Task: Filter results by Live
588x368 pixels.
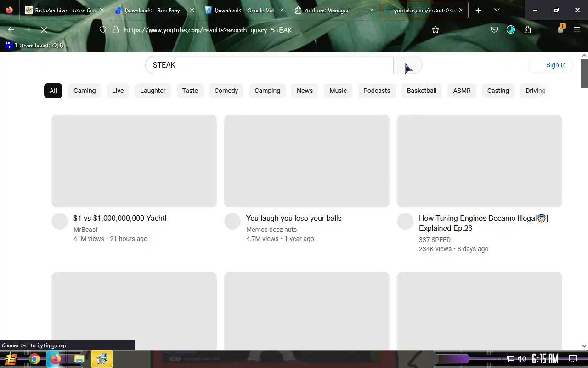Action: point(118,91)
